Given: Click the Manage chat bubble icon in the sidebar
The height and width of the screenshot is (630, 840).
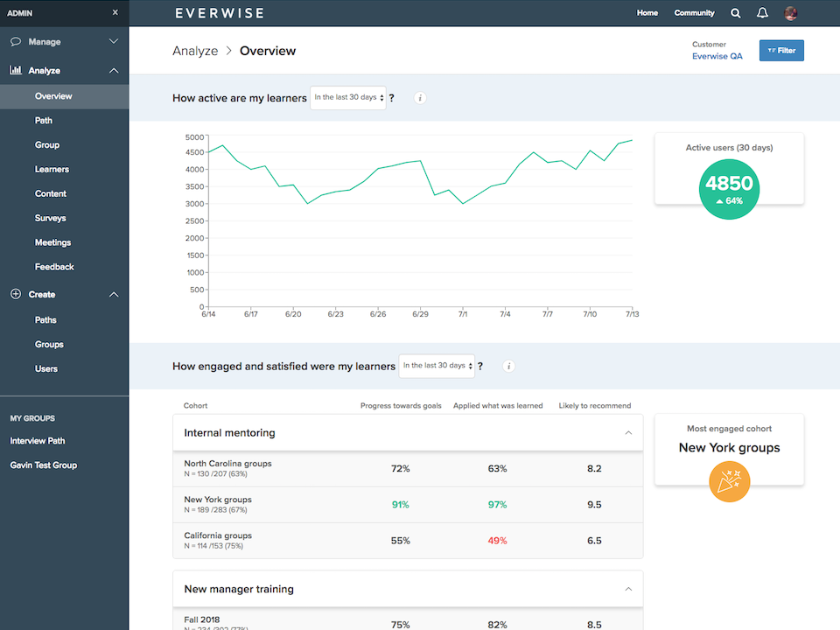Looking at the screenshot, I should [14, 41].
